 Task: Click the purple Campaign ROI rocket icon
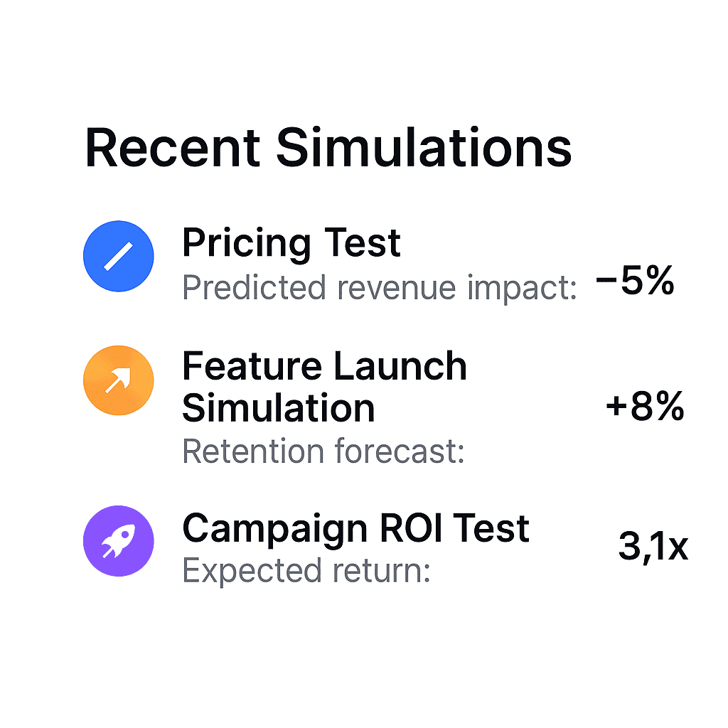[118, 540]
